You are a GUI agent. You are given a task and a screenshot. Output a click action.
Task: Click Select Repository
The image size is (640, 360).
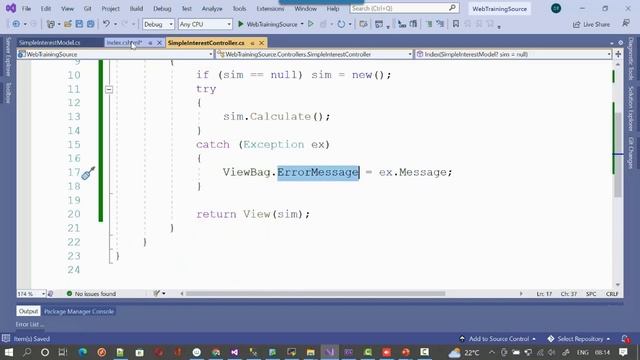tap(579, 339)
